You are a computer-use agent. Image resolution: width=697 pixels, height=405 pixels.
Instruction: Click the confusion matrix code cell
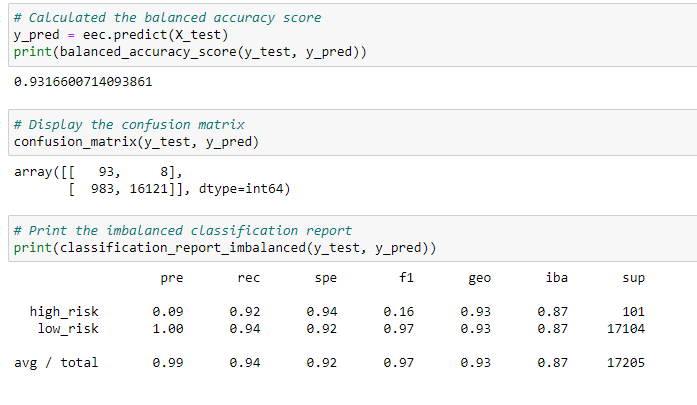[x=353, y=132]
